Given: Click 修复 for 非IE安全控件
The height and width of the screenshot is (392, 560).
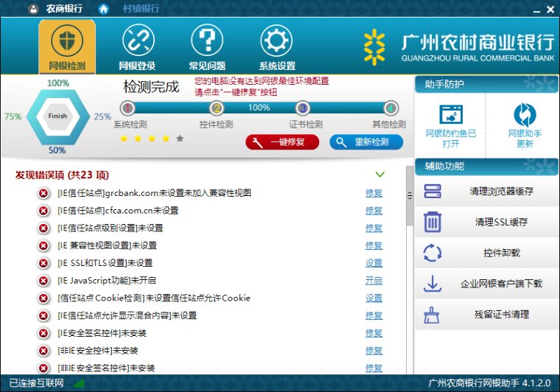Looking at the screenshot, I should pos(374,351).
